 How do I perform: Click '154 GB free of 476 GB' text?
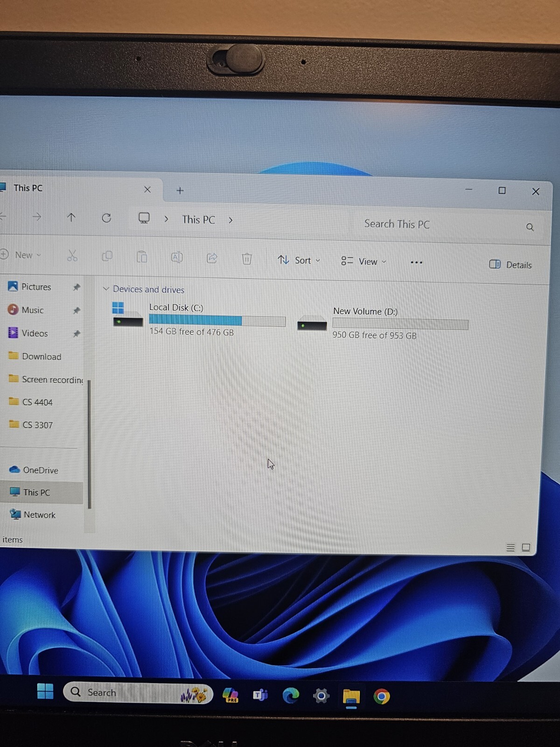pos(191,332)
